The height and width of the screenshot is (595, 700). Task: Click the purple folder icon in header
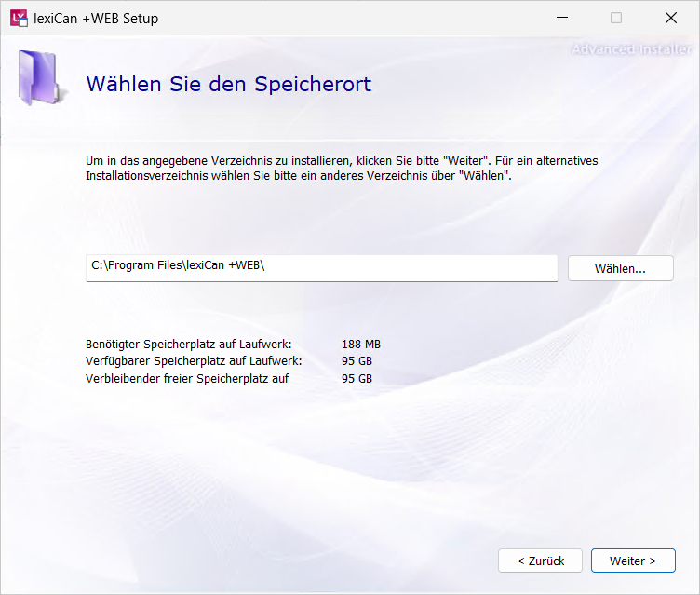(x=38, y=78)
